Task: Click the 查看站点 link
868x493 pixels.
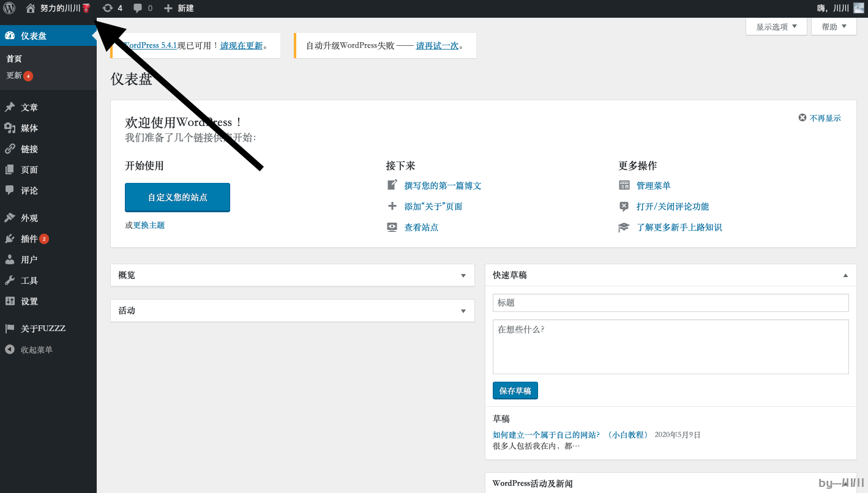Action: [422, 227]
